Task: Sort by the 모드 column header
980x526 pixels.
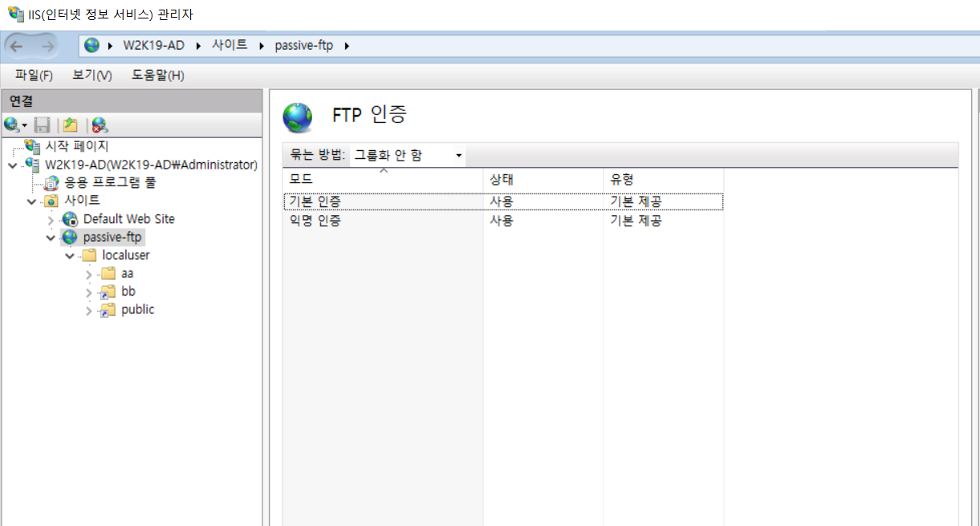Action: [x=383, y=179]
